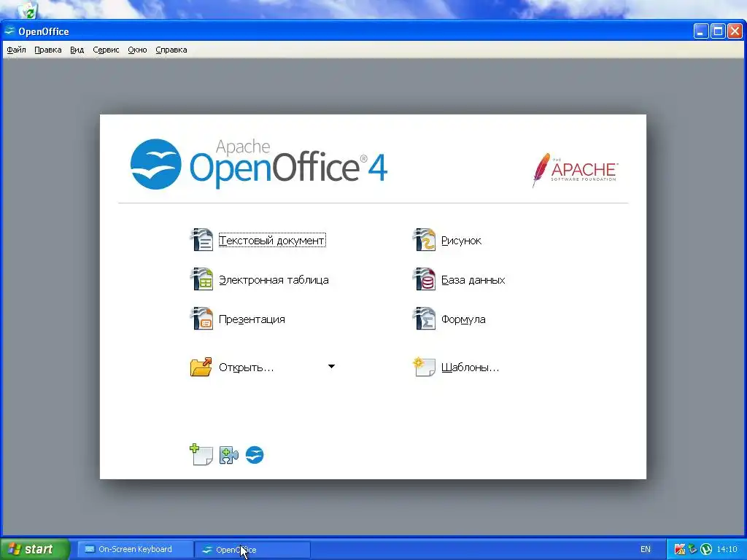Click the Apache Software Foundation feather logo
Image resolution: width=747 pixels, height=560 pixels.
coord(575,170)
